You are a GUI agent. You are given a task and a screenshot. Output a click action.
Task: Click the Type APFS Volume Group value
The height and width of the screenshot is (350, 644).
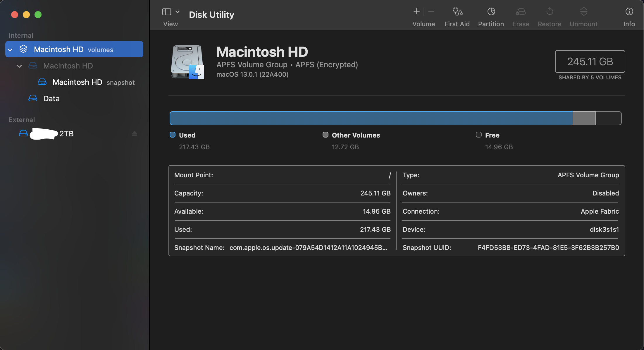tap(588, 175)
